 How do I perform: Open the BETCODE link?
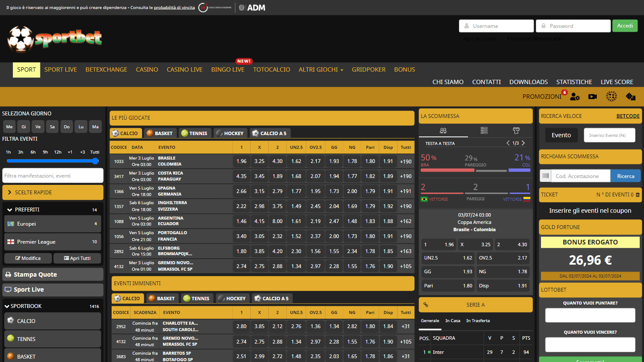click(628, 116)
